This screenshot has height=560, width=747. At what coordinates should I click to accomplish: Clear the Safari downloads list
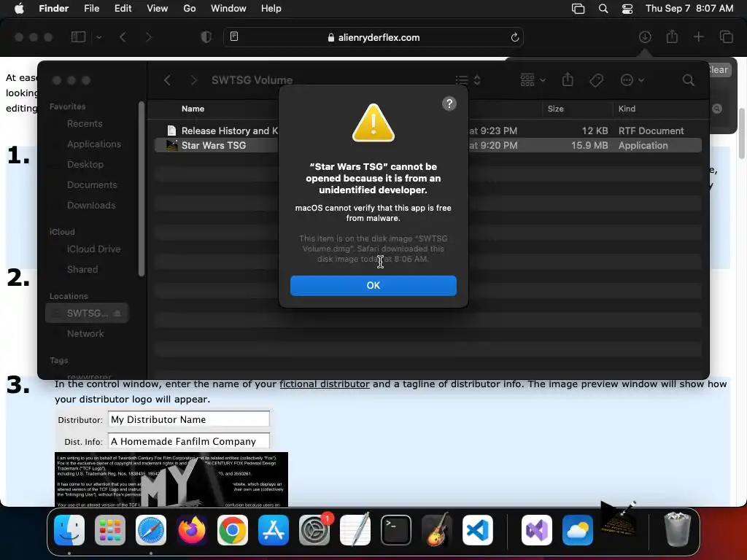pyautogui.click(x=719, y=70)
